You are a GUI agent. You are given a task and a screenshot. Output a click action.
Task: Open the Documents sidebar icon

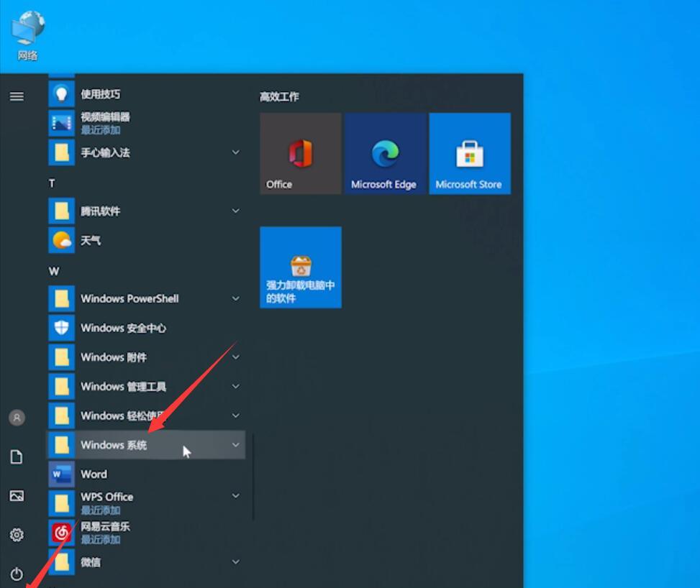pyautogui.click(x=17, y=457)
